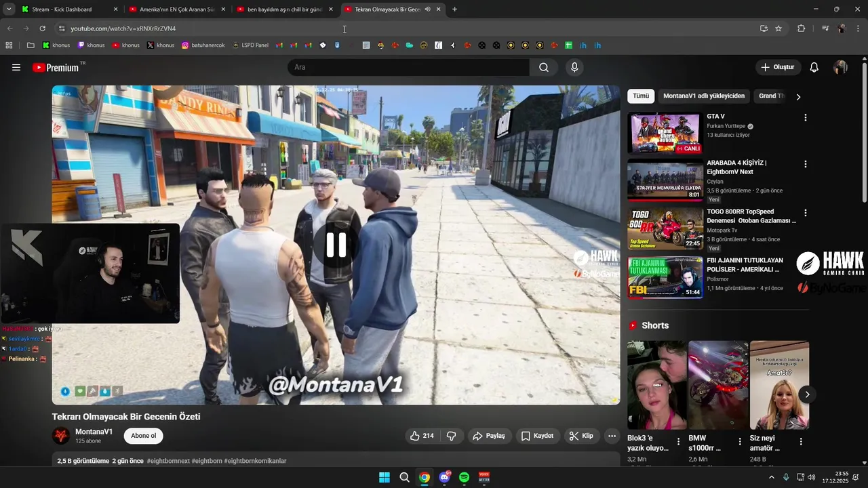The height and width of the screenshot is (488, 868).
Task: Subscribe to MontanaV1 via Abone ol
Action: pyautogui.click(x=144, y=436)
